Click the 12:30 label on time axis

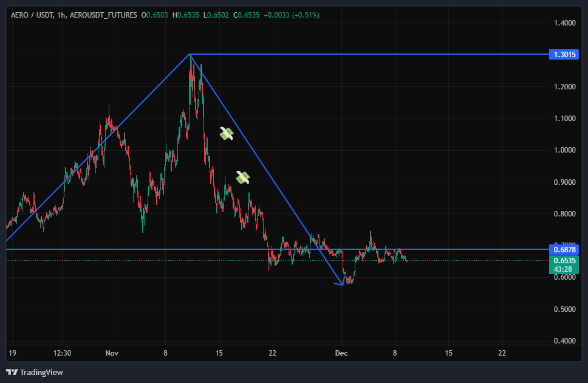62,353
